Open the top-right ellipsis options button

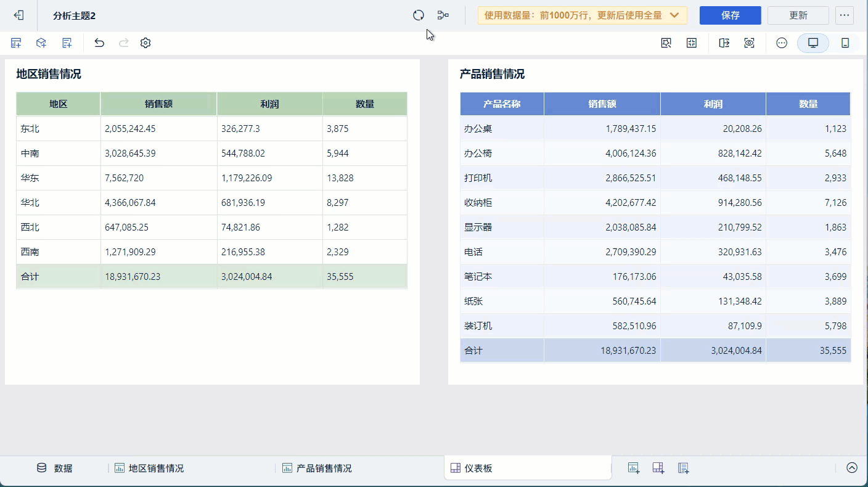[x=845, y=15]
